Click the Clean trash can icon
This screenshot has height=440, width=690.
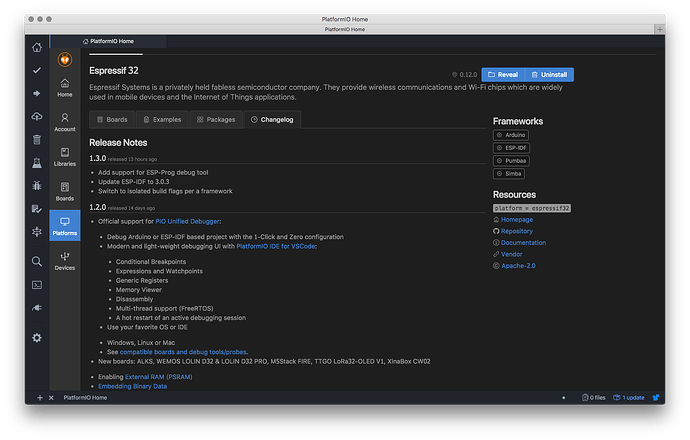[x=37, y=139]
